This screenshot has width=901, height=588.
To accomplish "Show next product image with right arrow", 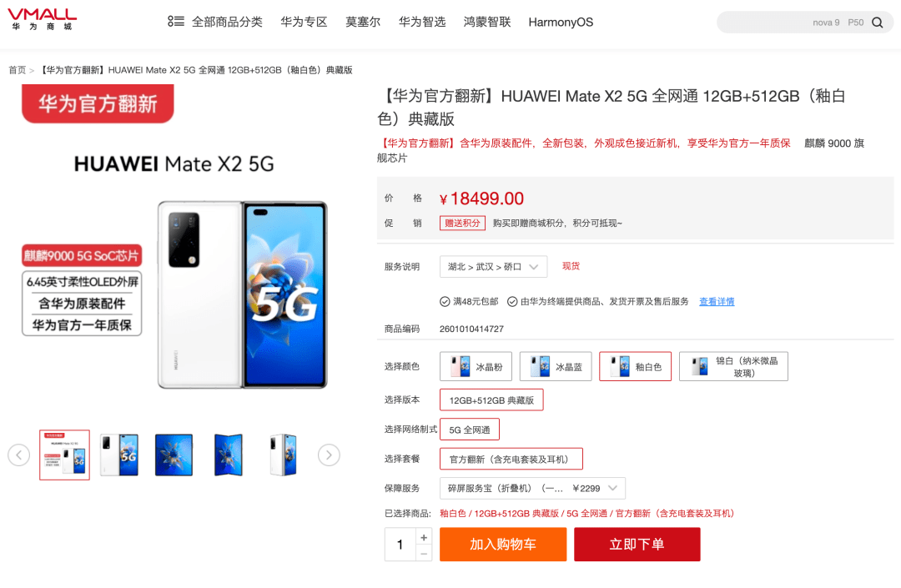I will pyautogui.click(x=329, y=455).
